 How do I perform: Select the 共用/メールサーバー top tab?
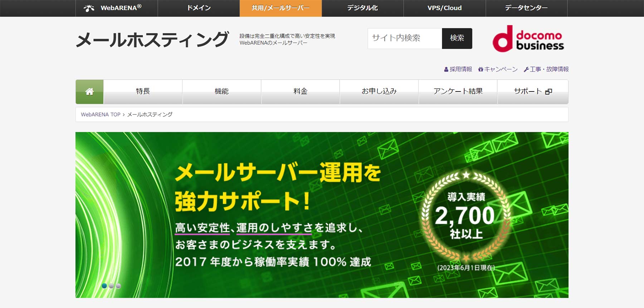point(280,8)
